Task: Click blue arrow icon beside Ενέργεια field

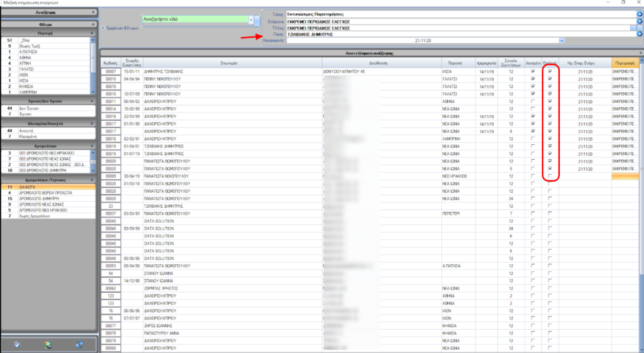Action: coord(640,21)
